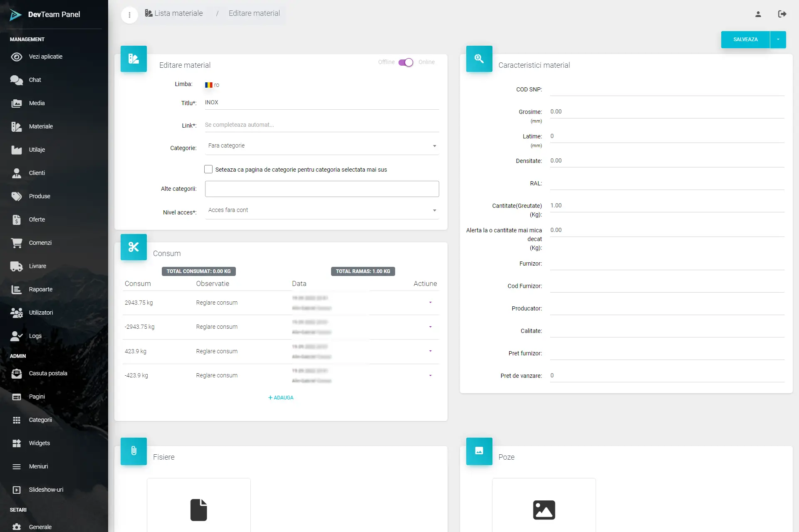Click the ADAUGA link in Consum

coord(281,398)
